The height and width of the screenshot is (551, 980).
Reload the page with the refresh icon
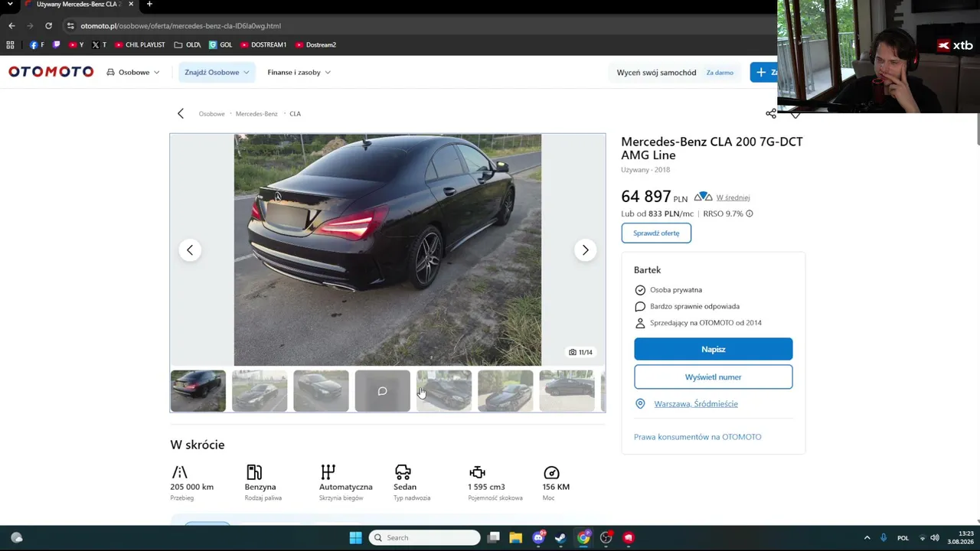(48, 25)
